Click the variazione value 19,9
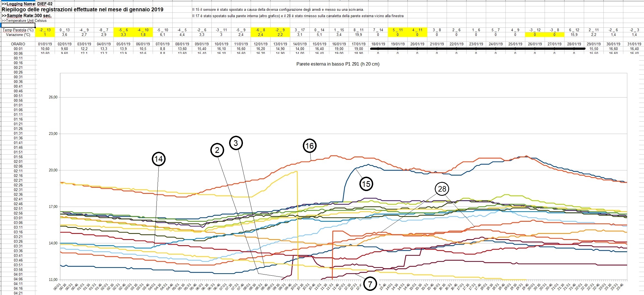This screenshot has width=644, height=295. coord(358,35)
